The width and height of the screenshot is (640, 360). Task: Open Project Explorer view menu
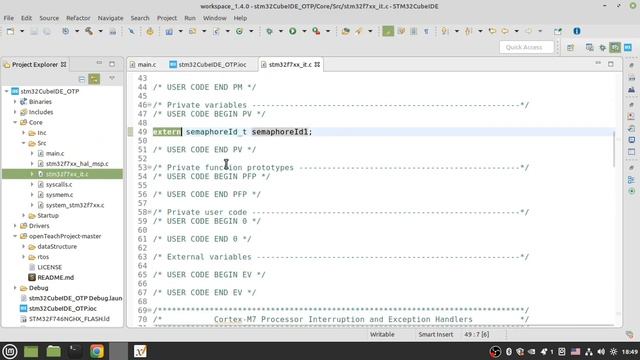coord(112,78)
